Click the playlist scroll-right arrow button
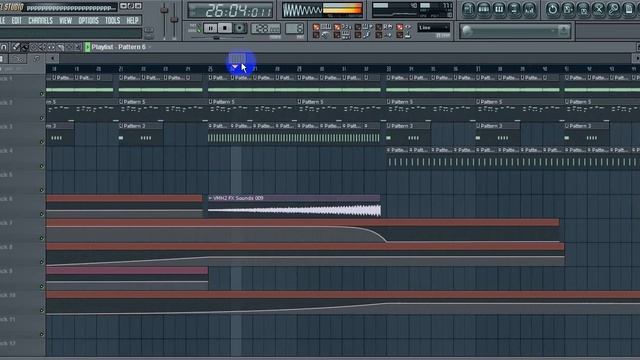 coord(636,59)
